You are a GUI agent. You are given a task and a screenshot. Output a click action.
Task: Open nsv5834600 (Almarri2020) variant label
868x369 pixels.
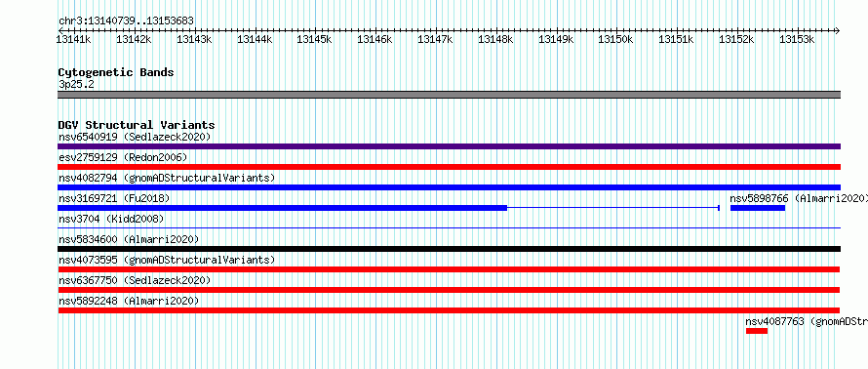[x=129, y=239]
